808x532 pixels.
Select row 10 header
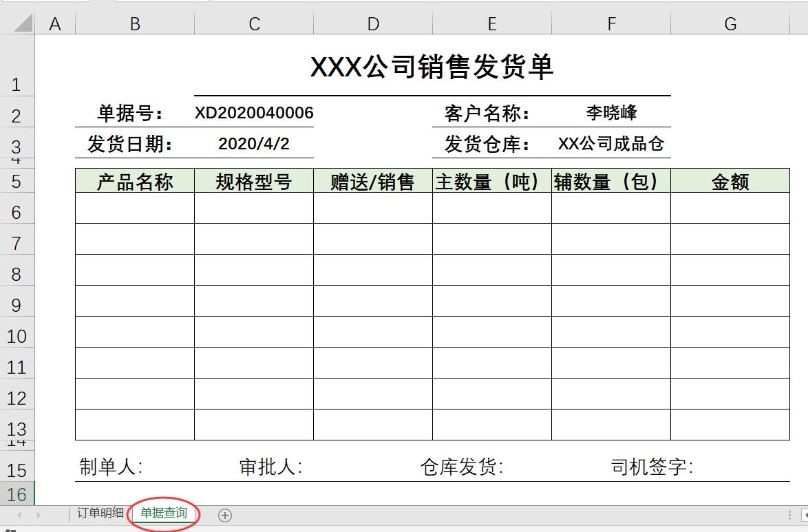pos(17,332)
